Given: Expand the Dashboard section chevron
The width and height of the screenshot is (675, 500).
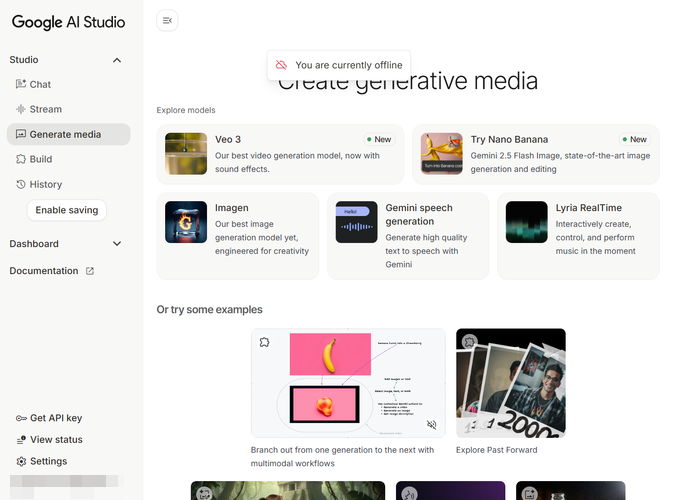Looking at the screenshot, I should [117, 244].
